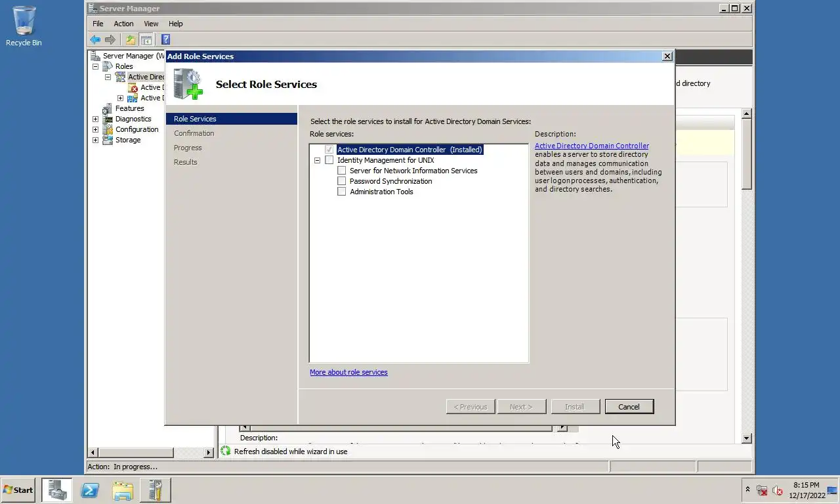Check the Administration Tools checkbox
The height and width of the screenshot is (504, 840).
click(342, 192)
